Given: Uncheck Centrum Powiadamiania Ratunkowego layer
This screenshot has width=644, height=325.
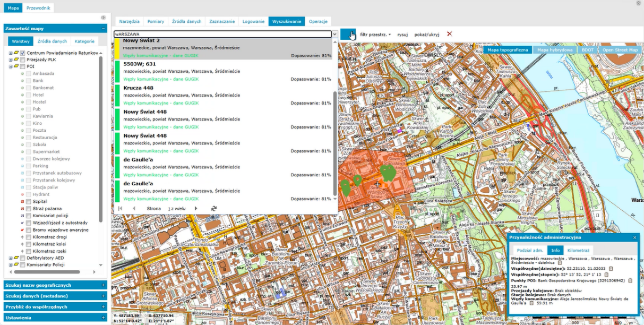Looking at the screenshot, I should coord(23,53).
